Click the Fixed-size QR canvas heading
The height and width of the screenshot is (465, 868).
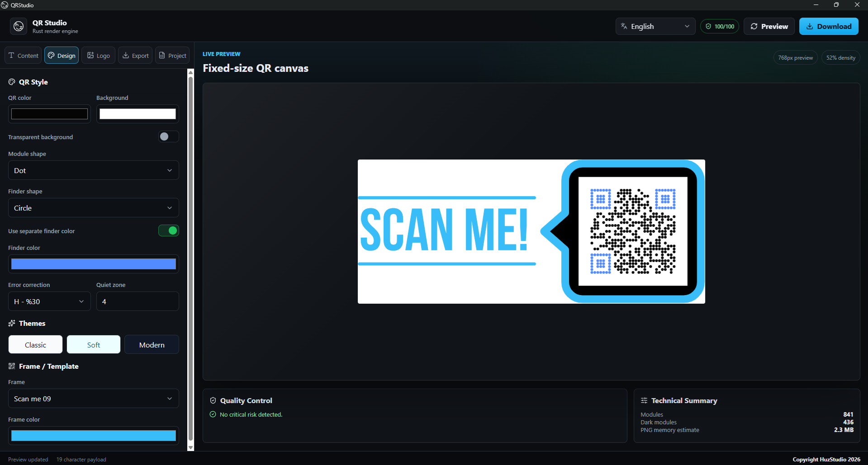click(256, 68)
